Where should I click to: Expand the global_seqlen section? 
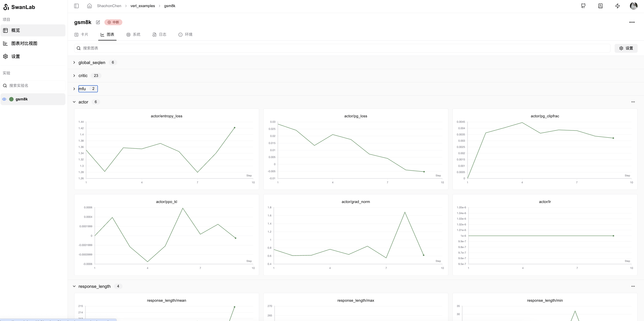point(74,62)
